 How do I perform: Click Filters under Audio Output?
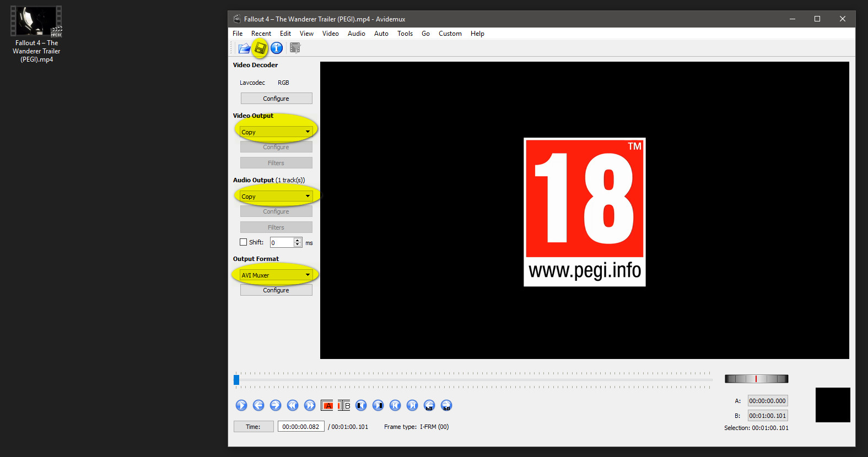(x=276, y=227)
